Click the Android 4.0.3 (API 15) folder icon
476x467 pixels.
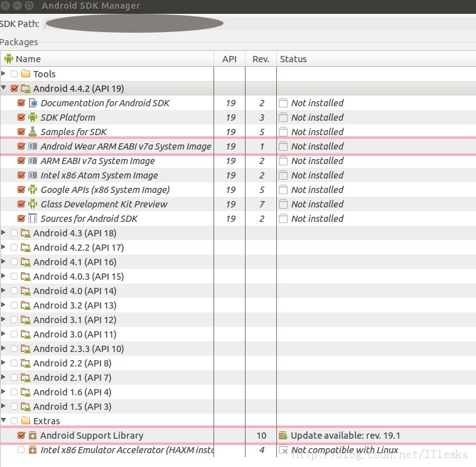pyautogui.click(x=26, y=277)
